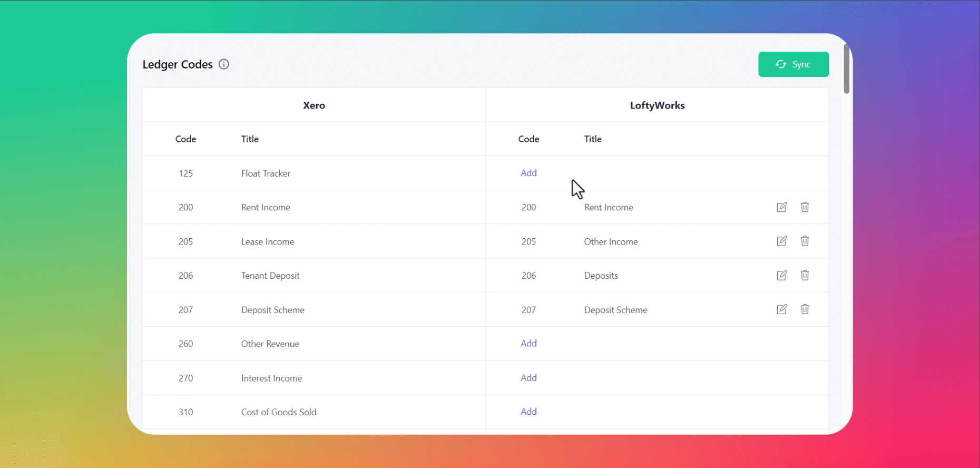The image size is (980, 468).
Task: Delete the Other Income ledger code
Action: click(x=805, y=241)
